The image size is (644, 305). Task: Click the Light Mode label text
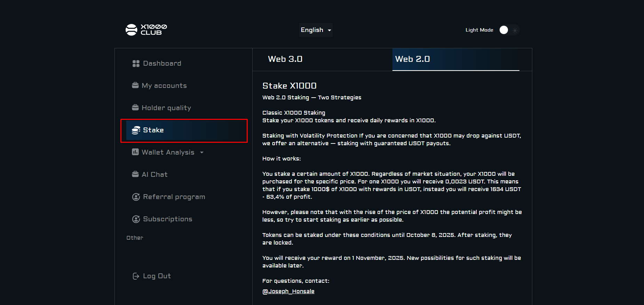479,30
